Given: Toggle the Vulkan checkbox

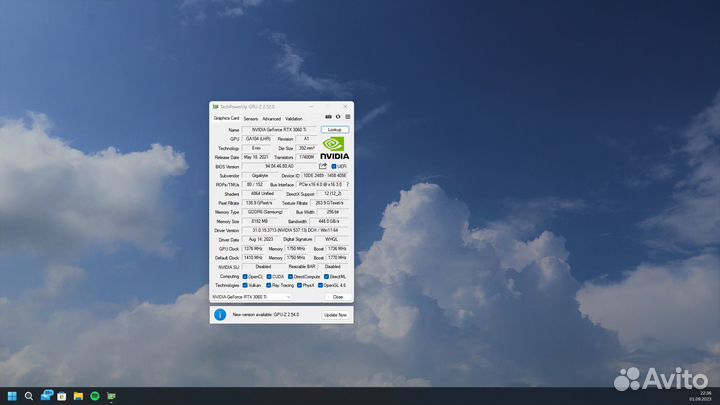Looking at the screenshot, I should pyautogui.click(x=245, y=285).
